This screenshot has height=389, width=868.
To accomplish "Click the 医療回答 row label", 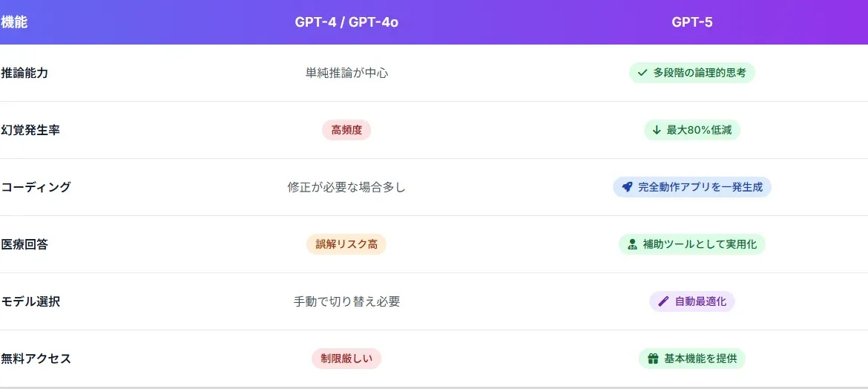I will [x=25, y=244].
